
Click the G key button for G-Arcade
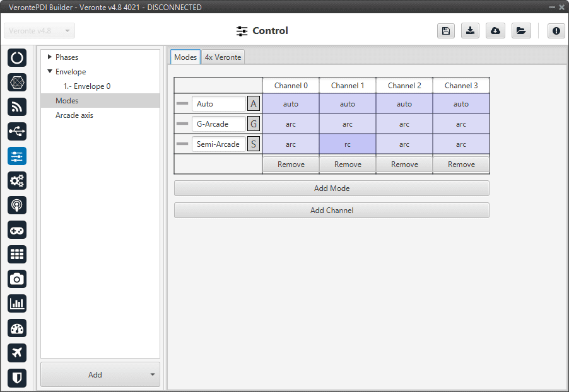(254, 124)
